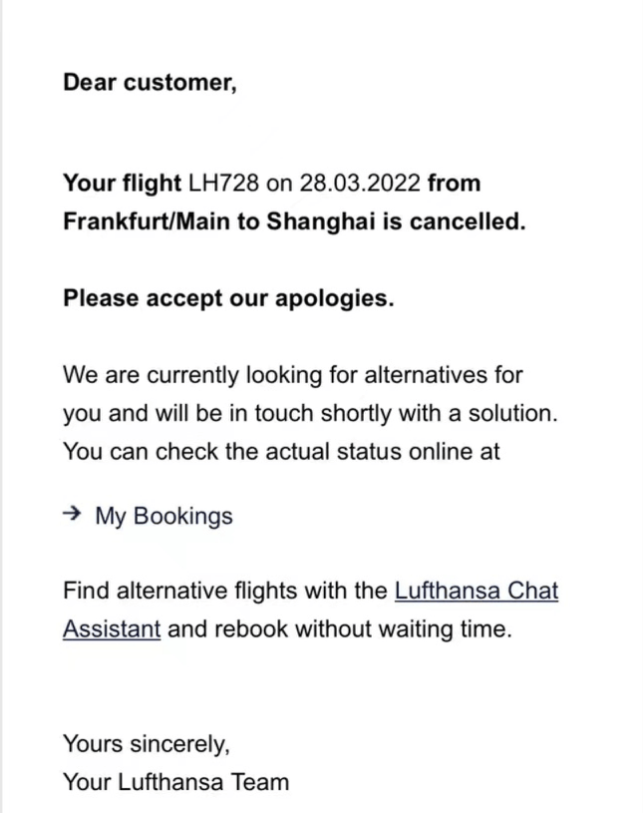Click the Please accept our apologies line
This screenshot has width=644, height=813.
(228, 298)
